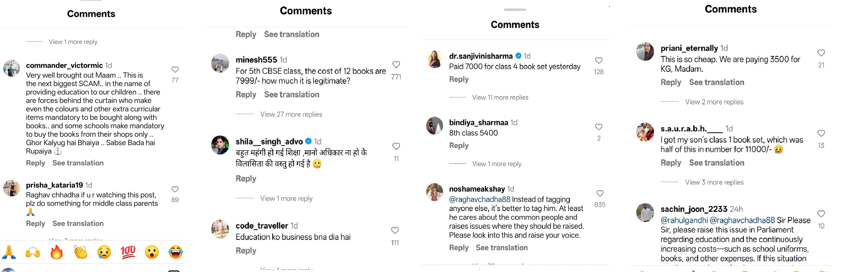Open shila__singh_advo's profile picture
This screenshot has width=868, height=272.
point(220,145)
